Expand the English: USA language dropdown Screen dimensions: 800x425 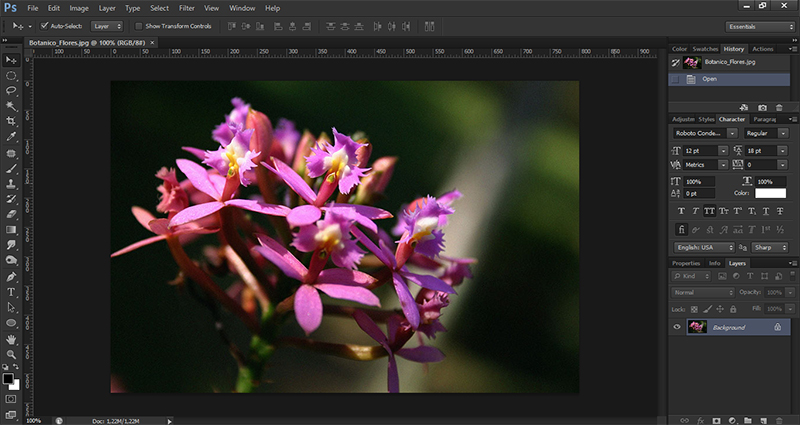(703, 246)
